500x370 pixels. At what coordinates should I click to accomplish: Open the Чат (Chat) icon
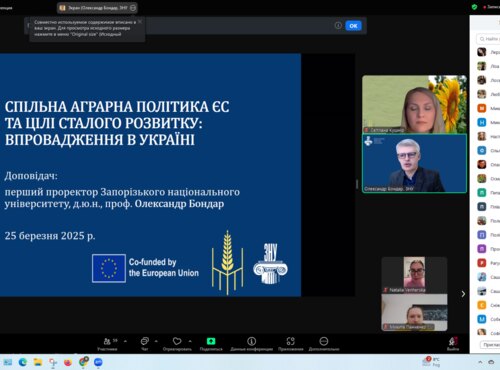144,341
